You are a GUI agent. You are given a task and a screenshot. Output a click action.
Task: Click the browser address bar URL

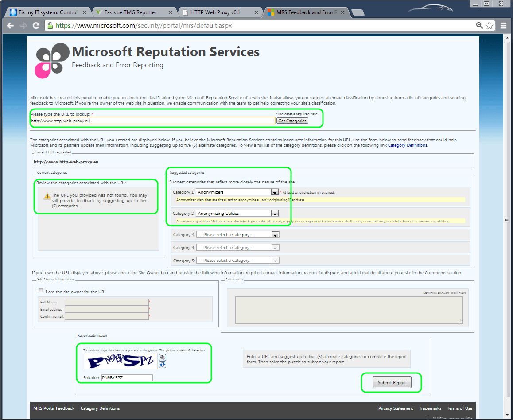click(144, 26)
